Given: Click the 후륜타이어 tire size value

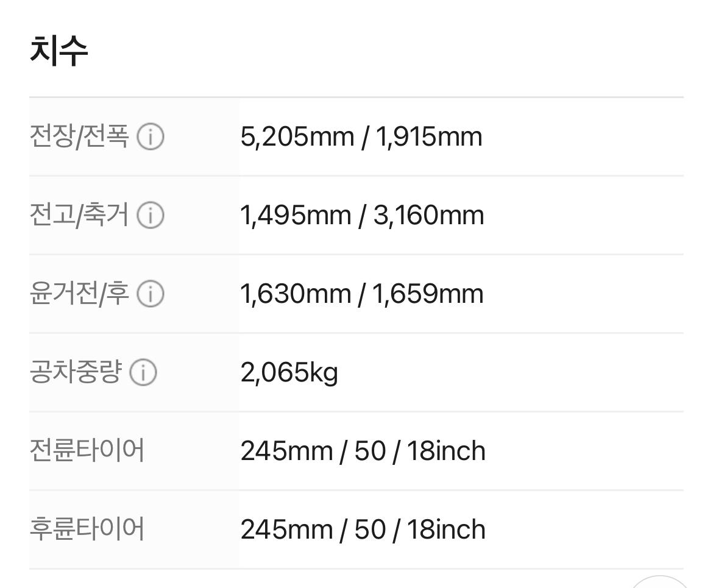Looking at the screenshot, I should coord(363,530).
